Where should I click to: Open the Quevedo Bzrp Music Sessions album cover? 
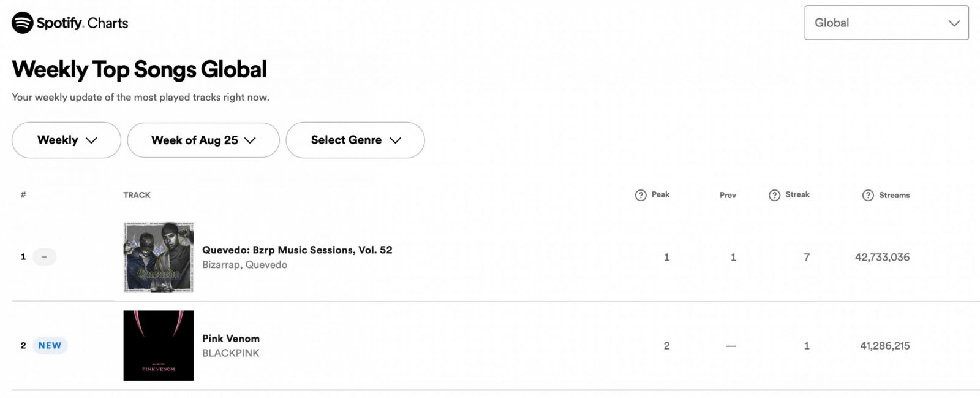(159, 257)
